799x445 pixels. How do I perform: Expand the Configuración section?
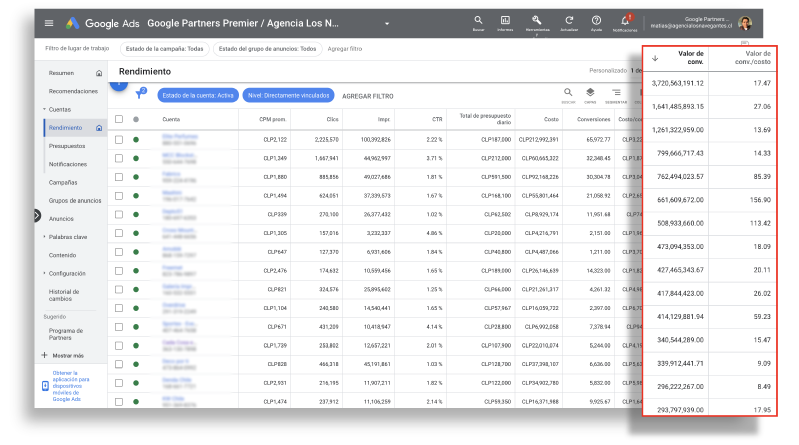tap(44, 273)
